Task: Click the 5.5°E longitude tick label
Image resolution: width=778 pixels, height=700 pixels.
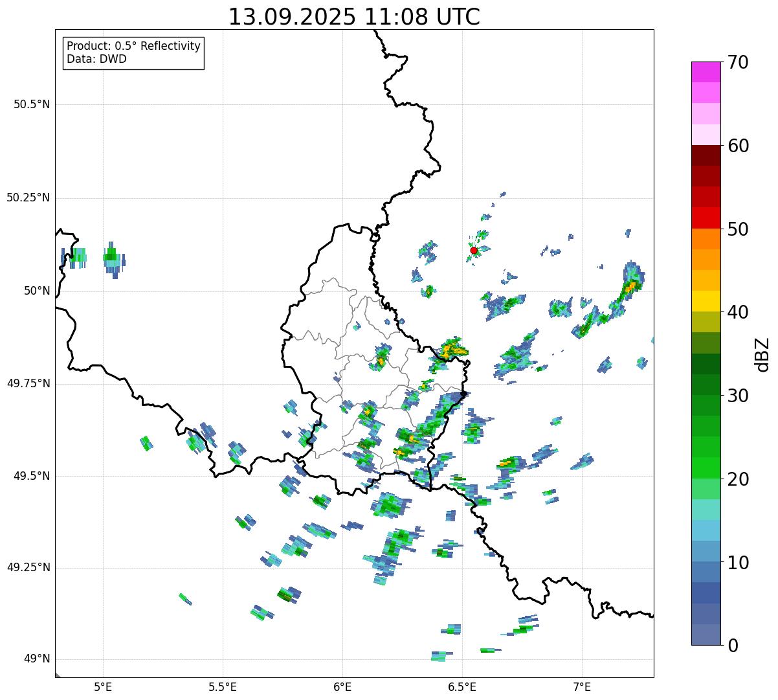Action: tap(223, 686)
